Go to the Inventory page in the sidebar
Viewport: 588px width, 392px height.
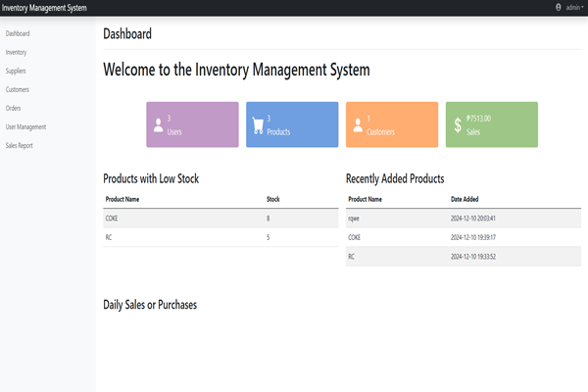[16, 52]
